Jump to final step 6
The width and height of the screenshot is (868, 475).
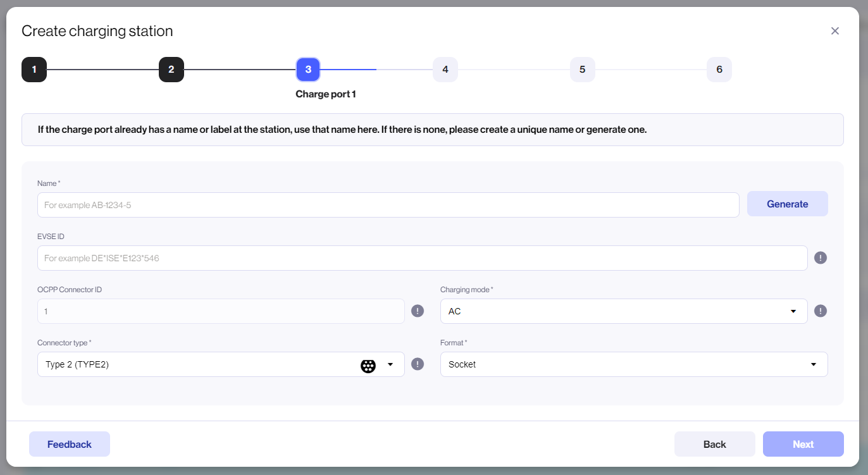[x=719, y=70]
